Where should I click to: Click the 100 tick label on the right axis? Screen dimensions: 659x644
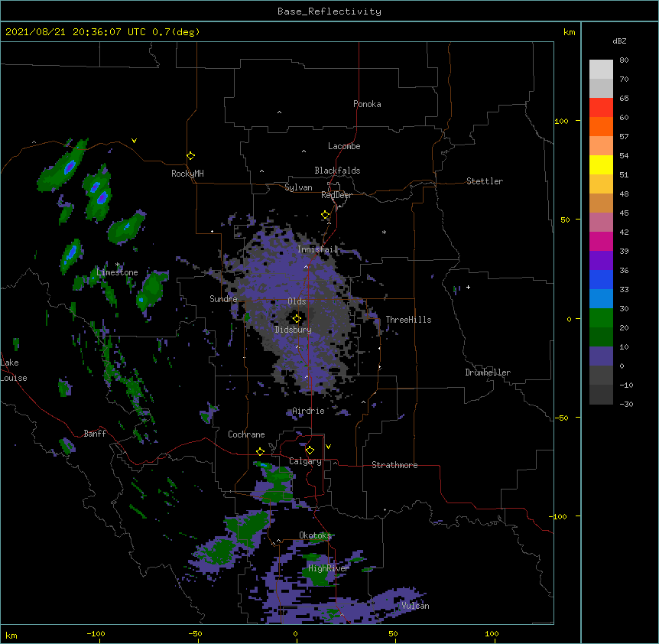point(561,121)
